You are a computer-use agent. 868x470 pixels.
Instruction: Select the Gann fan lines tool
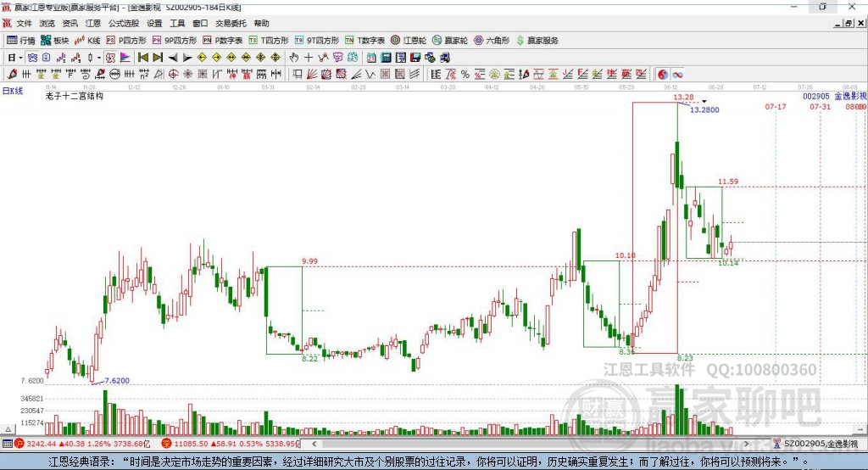pyautogui.click(x=312, y=75)
